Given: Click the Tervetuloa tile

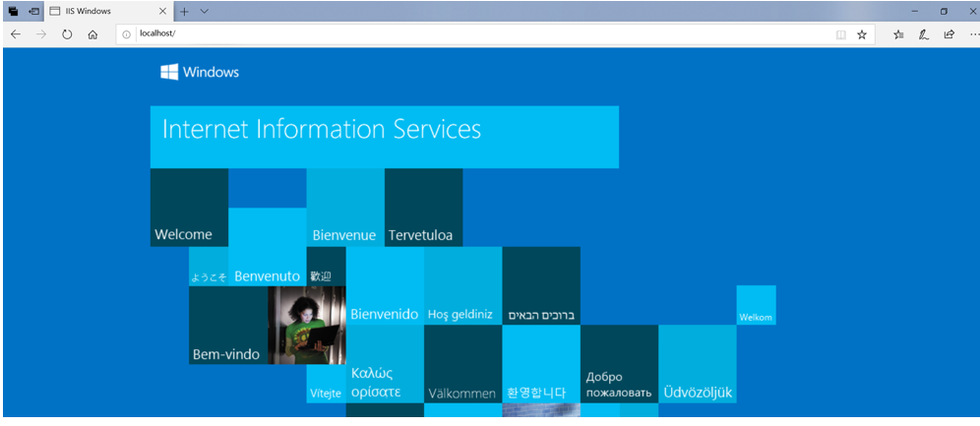Looking at the screenshot, I should [x=424, y=208].
